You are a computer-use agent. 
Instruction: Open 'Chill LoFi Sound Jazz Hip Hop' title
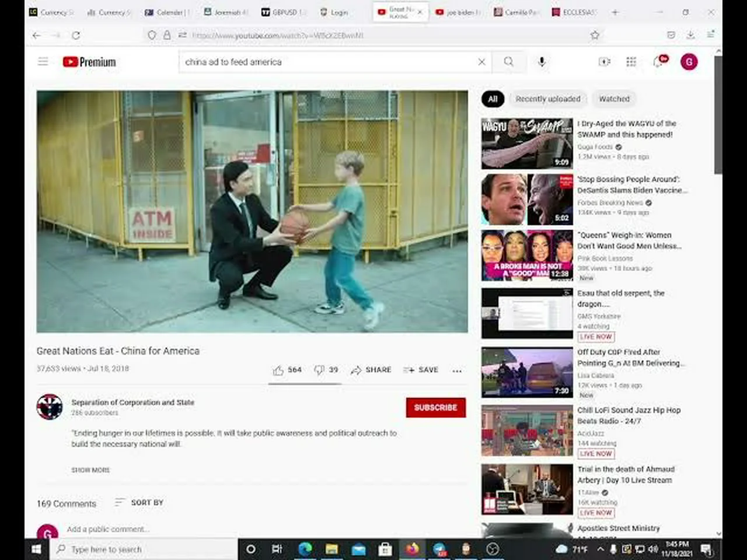[629, 415]
